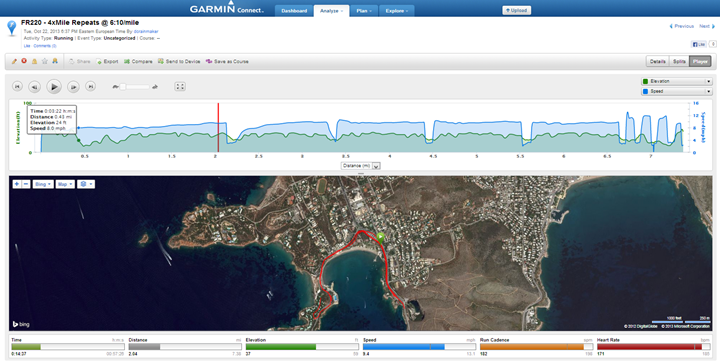
Task: Click Send to Device
Action: tap(179, 61)
